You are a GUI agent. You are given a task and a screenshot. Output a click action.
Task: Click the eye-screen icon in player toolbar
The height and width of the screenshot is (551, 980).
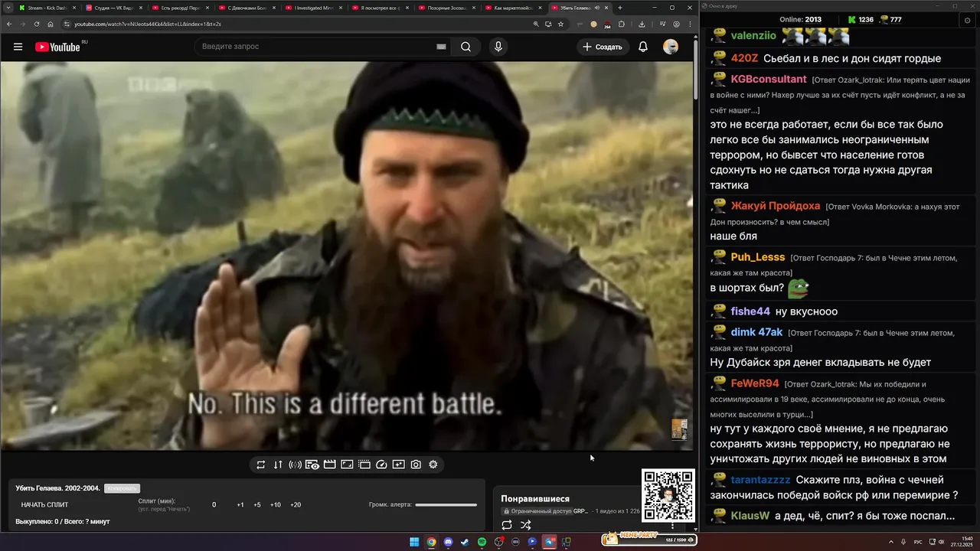pos(313,465)
